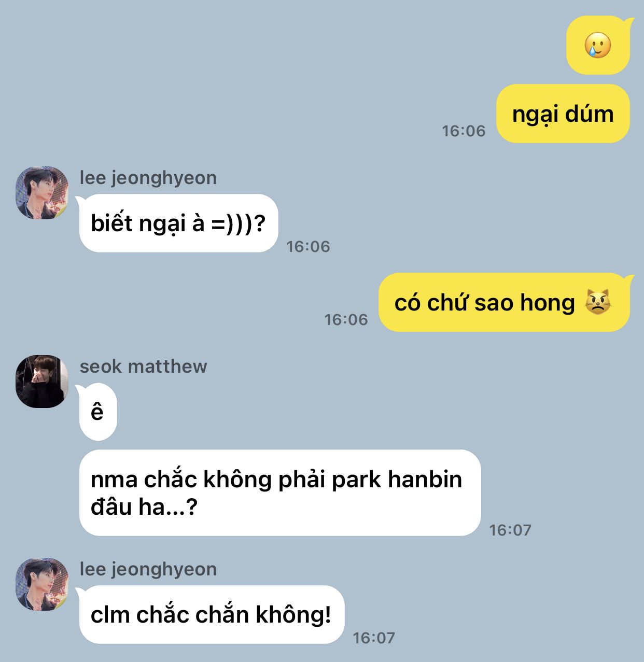The width and height of the screenshot is (644, 662).
Task: Tap the 16:06 timestamp beside 'ngại dúm'
Action: coord(464,131)
